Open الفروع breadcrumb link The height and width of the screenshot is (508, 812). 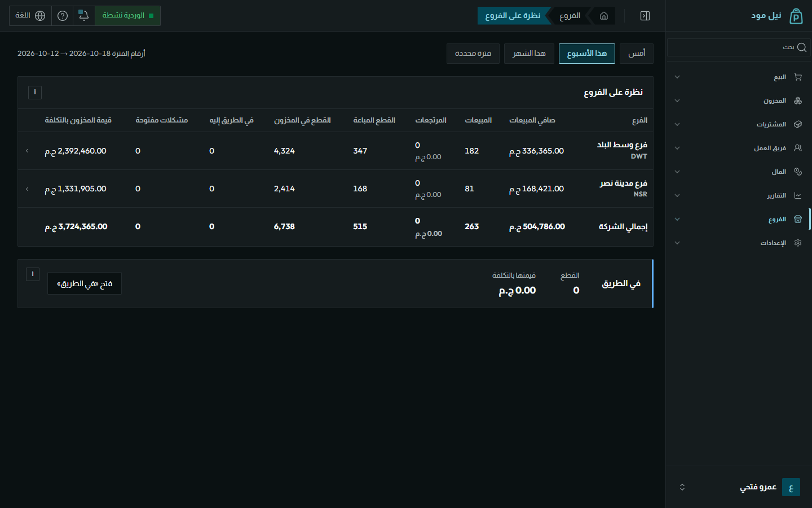click(570, 16)
